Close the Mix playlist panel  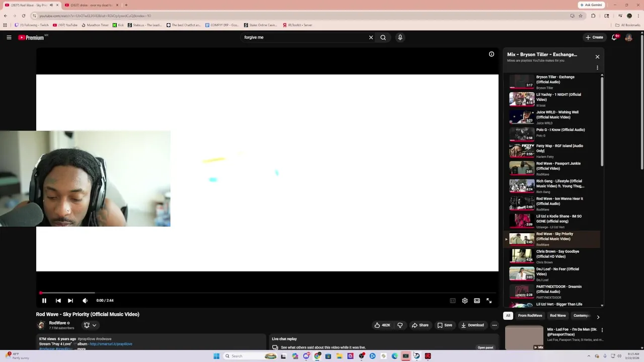click(597, 57)
